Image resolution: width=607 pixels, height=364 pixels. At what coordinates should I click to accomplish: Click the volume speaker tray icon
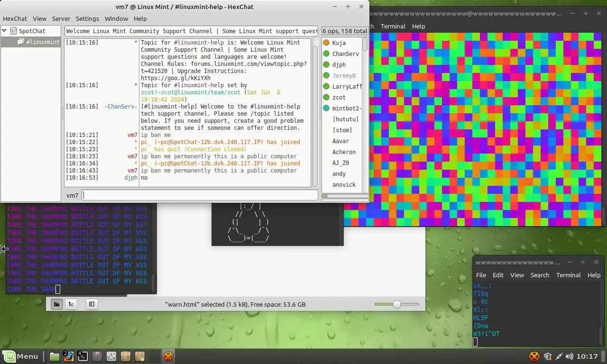coord(569,356)
